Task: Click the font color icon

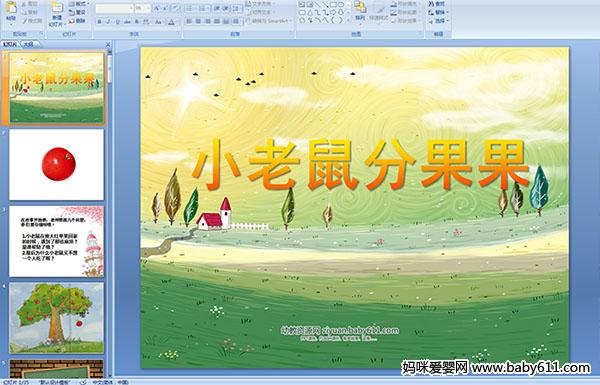Action: click(x=172, y=22)
